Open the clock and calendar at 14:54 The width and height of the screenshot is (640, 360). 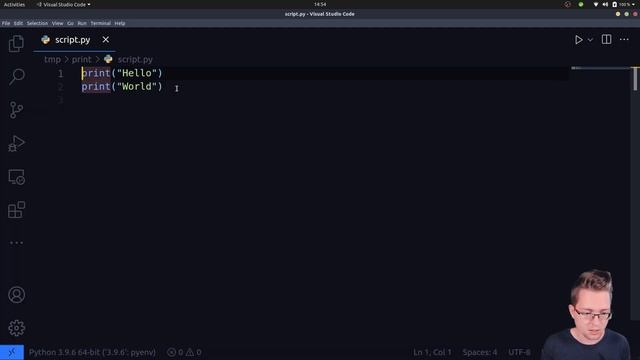320,4
